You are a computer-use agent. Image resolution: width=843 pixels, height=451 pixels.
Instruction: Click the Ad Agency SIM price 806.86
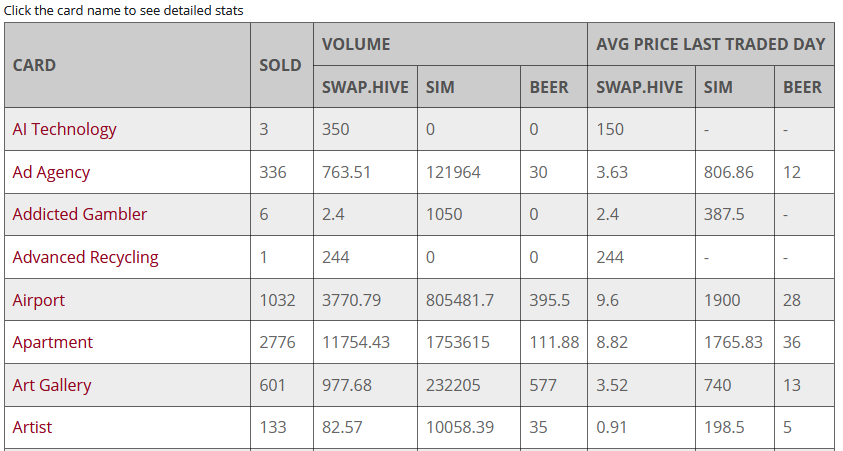[729, 172]
